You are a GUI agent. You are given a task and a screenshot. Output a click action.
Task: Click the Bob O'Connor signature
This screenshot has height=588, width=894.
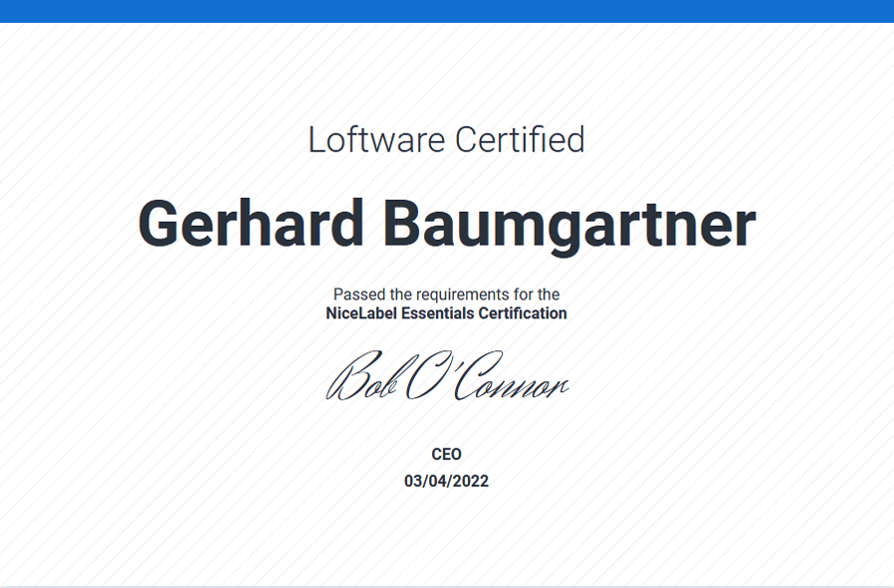pyautogui.click(x=448, y=375)
